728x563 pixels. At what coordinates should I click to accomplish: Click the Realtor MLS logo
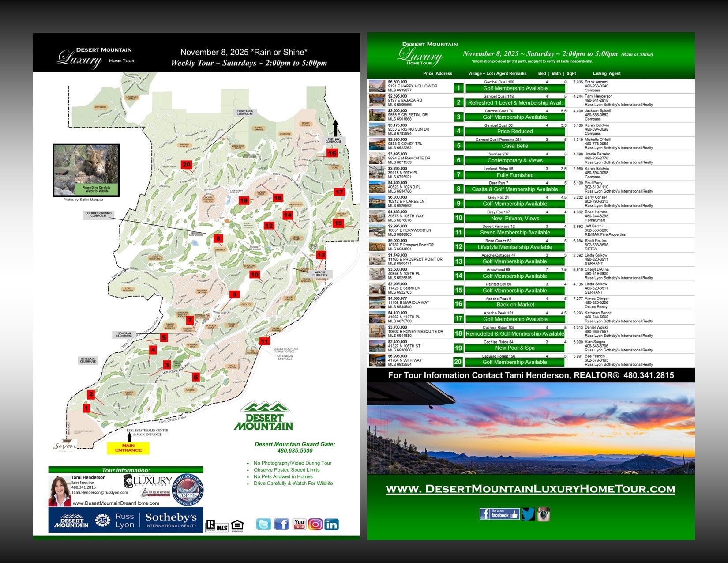(217, 525)
